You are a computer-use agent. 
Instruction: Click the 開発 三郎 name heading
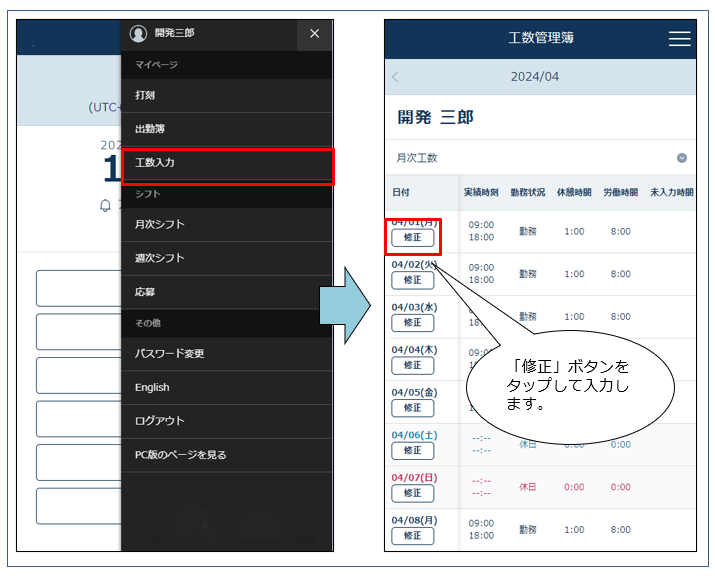435,117
